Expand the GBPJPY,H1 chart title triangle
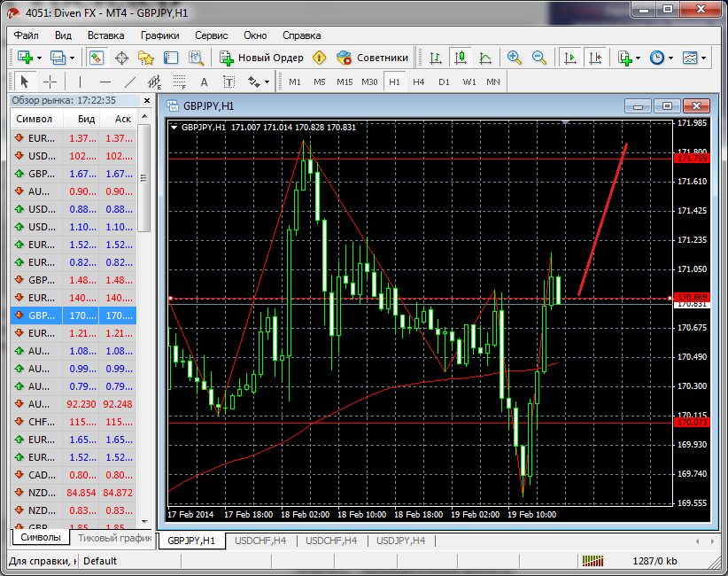This screenshot has height=576, width=728. point(174,127)
